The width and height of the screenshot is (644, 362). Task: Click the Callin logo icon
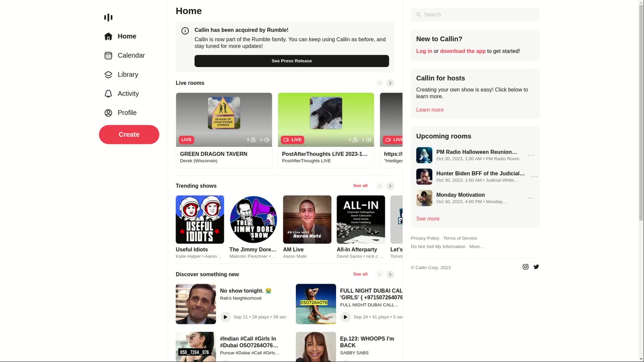coord(108,18)
